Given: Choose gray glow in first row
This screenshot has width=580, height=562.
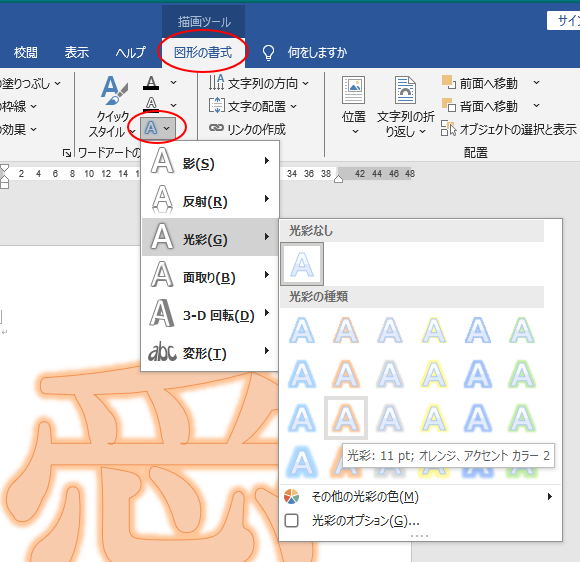Looking at the screenshot, I should pos(390,330).
